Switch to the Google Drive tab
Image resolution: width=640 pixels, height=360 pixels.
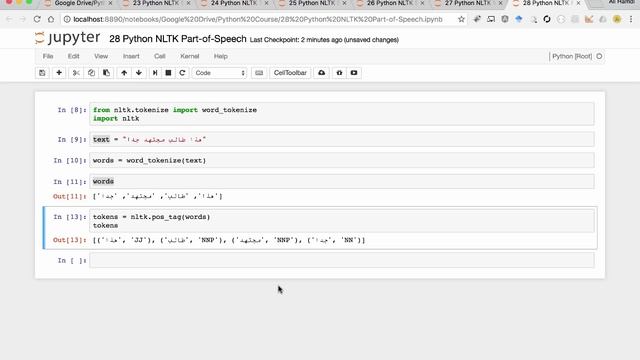tap(78, 3)
